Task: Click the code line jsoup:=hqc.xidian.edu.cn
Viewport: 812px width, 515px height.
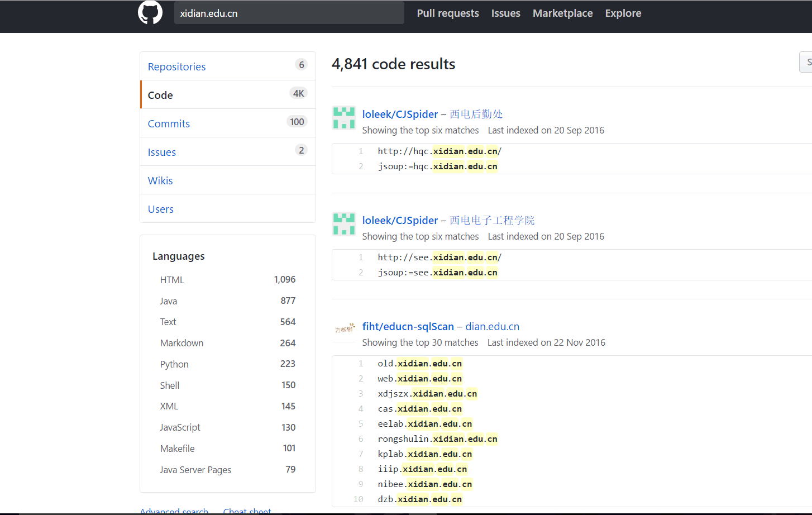Action: [x=437, y=166]
